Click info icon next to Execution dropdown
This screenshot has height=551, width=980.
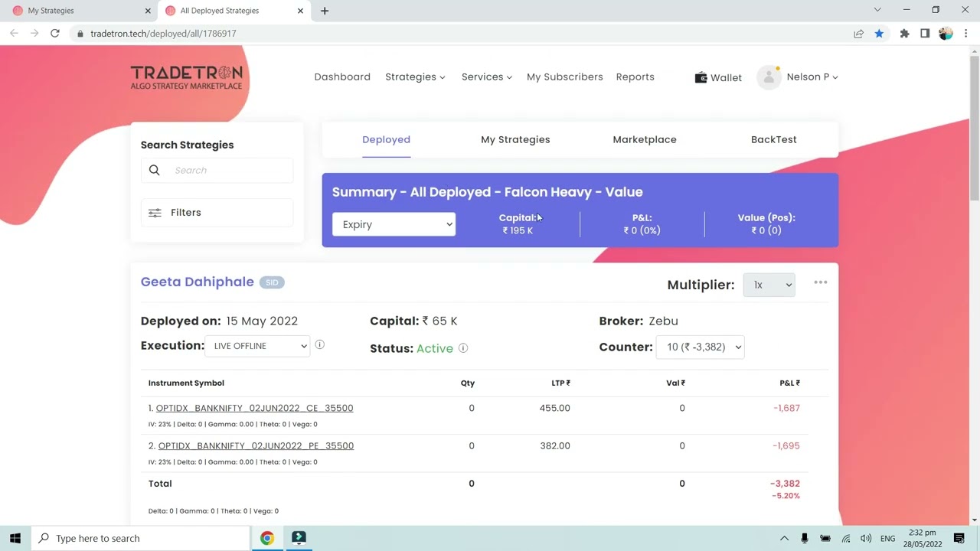pyautogui.click(x=320, y=344)
